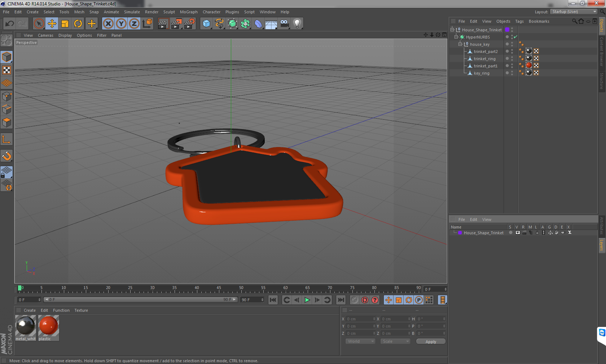The height and width of the screenshot is (364, 606).
Task: Add a Cube primitive object
Action: tap(206, 24)
